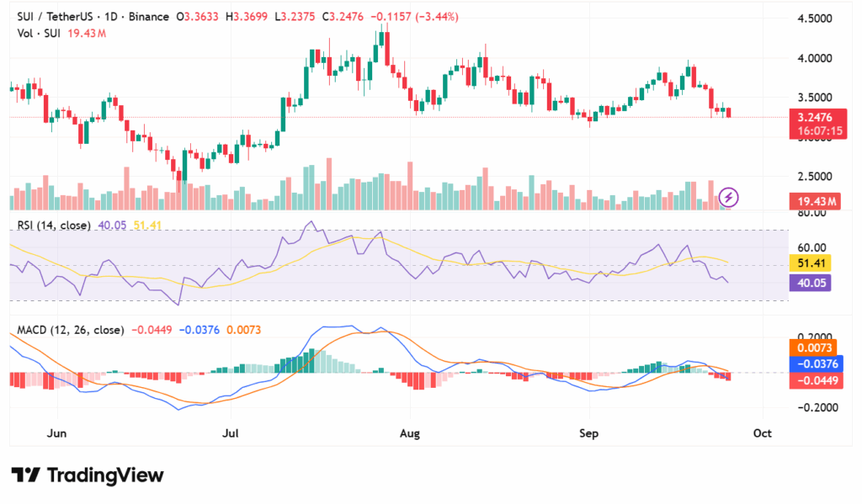Click the RSI (14, close) indicator label
The image size is (862, 504).
[x=54, y=225]
